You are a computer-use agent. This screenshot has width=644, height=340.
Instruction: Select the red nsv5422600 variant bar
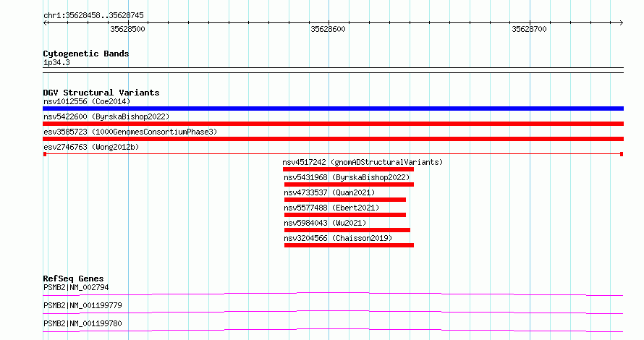(x=333, y=124)
